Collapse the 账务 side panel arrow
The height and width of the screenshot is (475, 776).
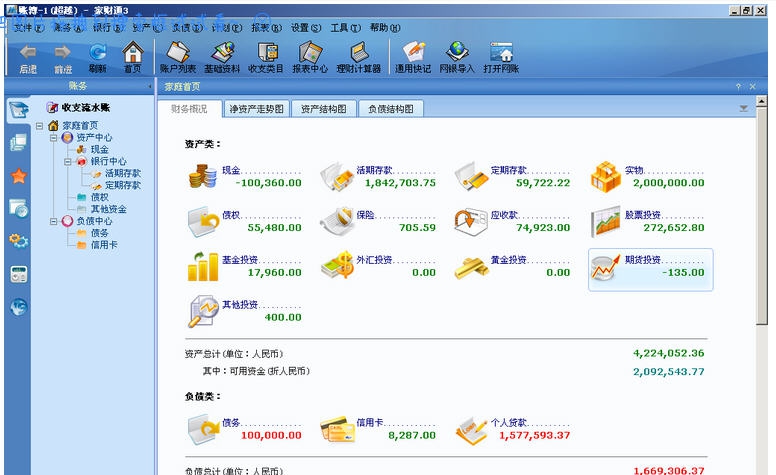coord(149,86)
